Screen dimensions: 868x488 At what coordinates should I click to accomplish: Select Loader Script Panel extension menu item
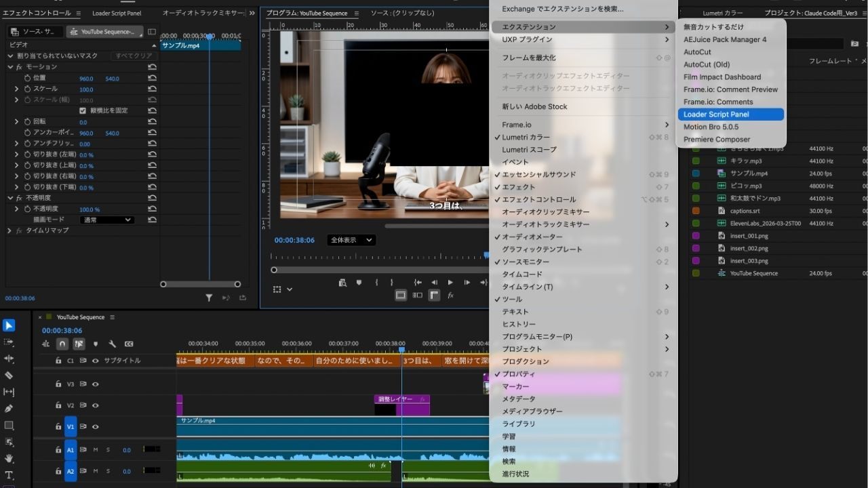click(731, 115)
